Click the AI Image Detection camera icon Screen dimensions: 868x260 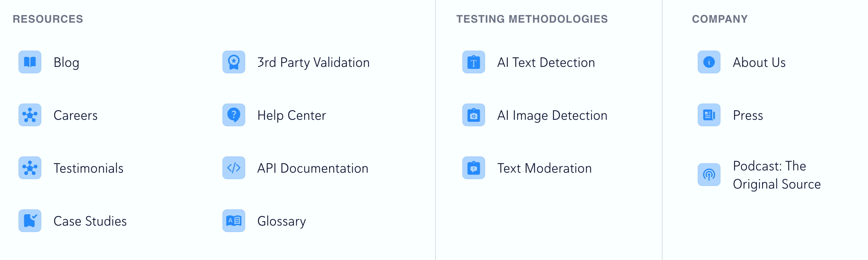click(x=474, y=115)
